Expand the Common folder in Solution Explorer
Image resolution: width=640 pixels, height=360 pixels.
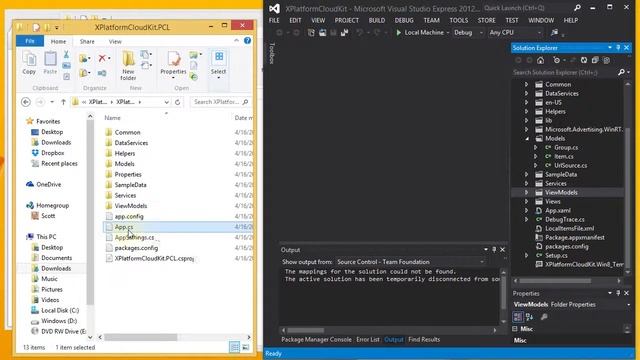[x=527, y=84]
